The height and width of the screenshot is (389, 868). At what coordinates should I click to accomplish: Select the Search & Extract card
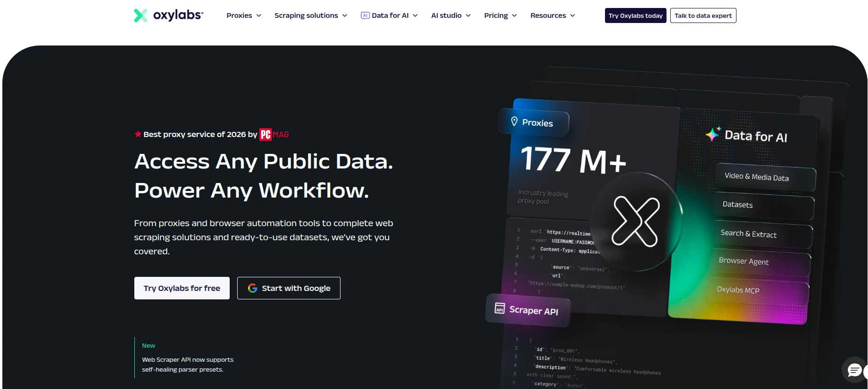pos(762,234)
